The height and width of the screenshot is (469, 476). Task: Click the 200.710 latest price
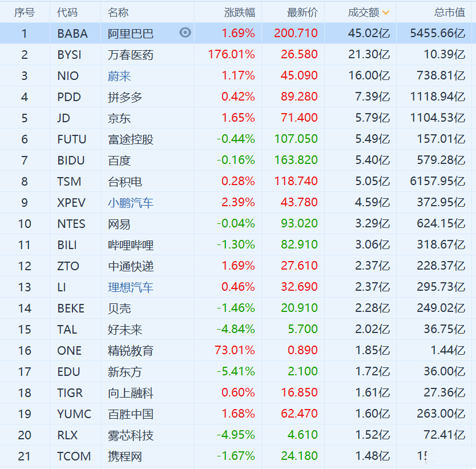296,33
